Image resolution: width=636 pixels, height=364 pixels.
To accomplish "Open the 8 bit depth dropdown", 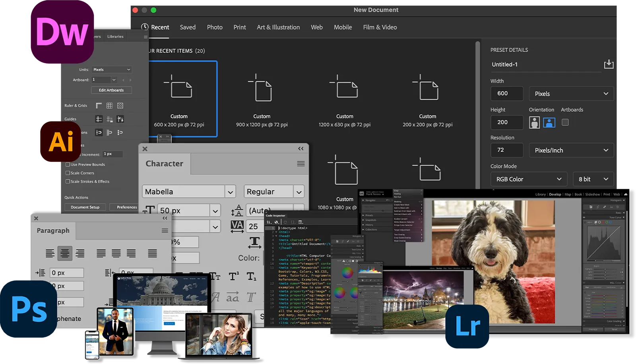I will pyautogui.click(x=593, y=179).
